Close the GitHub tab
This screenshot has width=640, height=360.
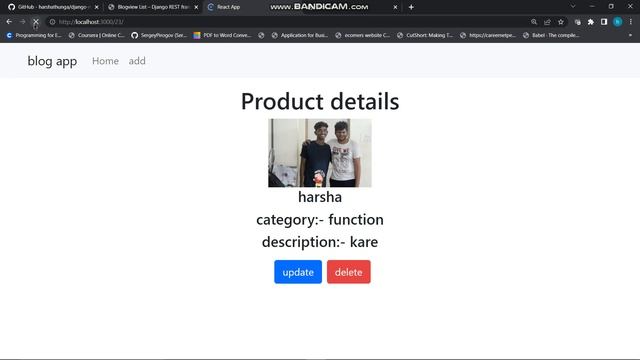97,7
